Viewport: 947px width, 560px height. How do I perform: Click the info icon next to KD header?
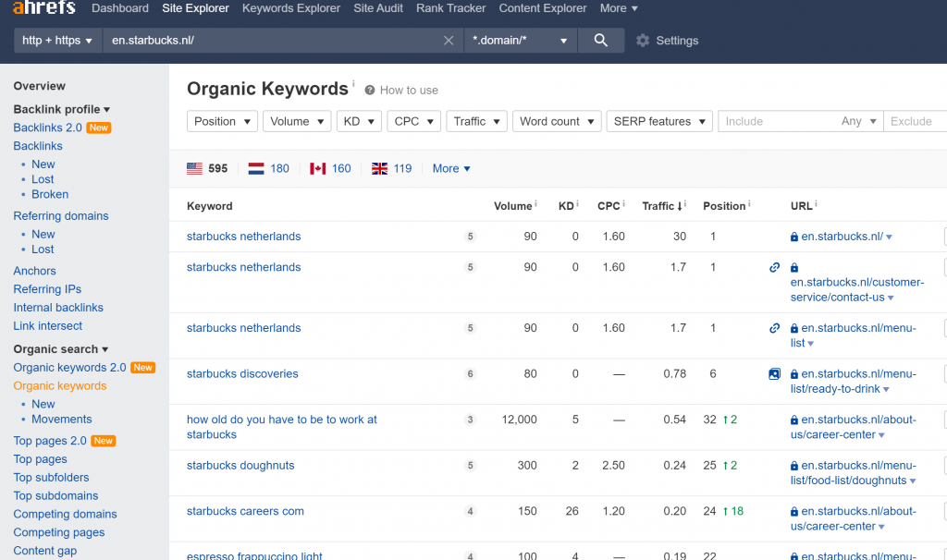577,203
